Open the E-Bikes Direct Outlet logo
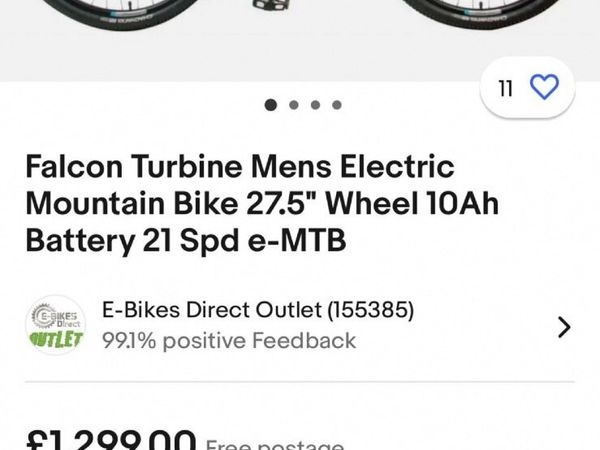 tap(55, 326)
